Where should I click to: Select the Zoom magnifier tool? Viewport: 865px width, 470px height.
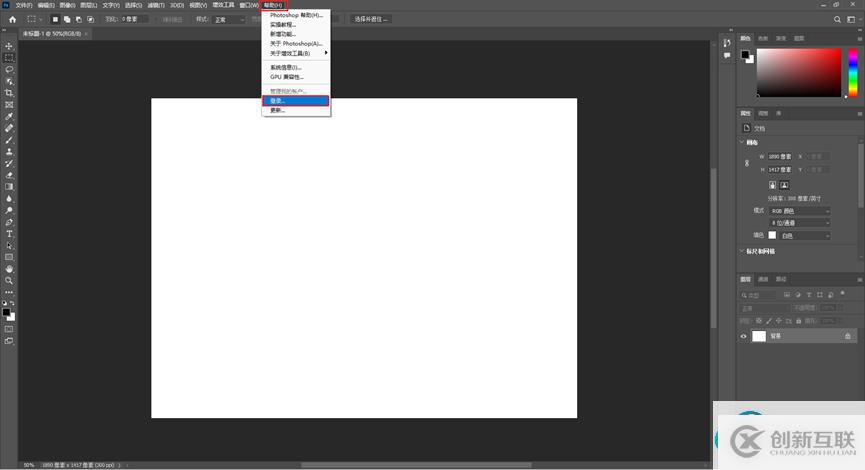point(9,281)
